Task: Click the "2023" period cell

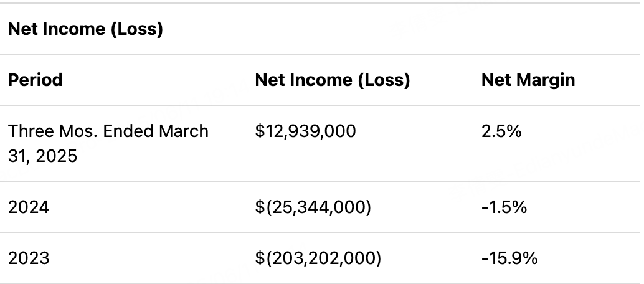Action: tap(29, 258)
